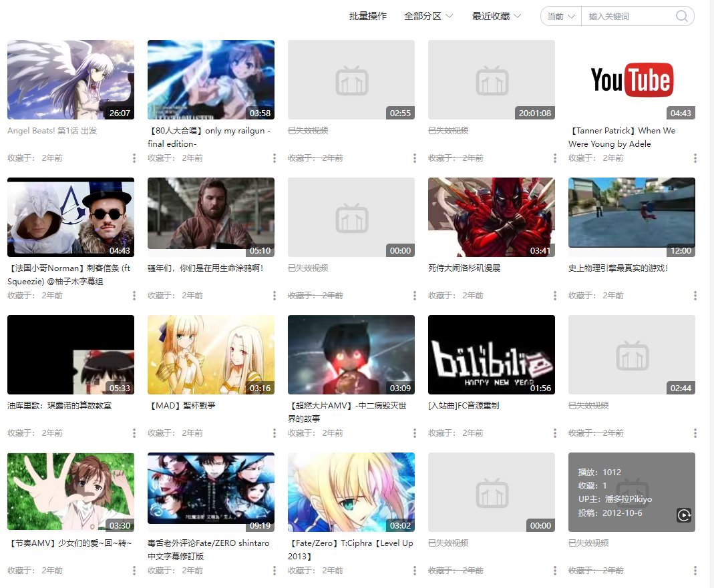The height and width of the screenshot is (588, 714).
Task: Play the Angel Beats thumbnail with 26:07
Action: 71,79
